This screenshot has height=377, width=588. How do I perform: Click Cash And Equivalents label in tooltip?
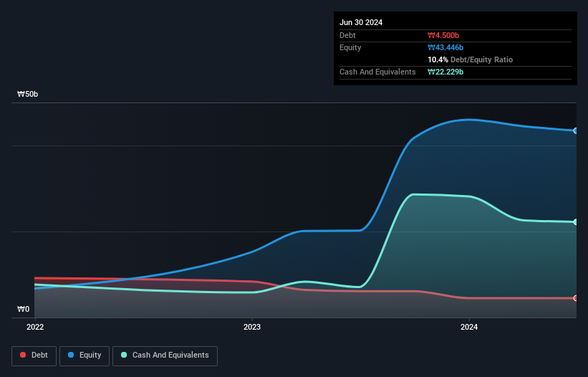(x=377, y=72)
